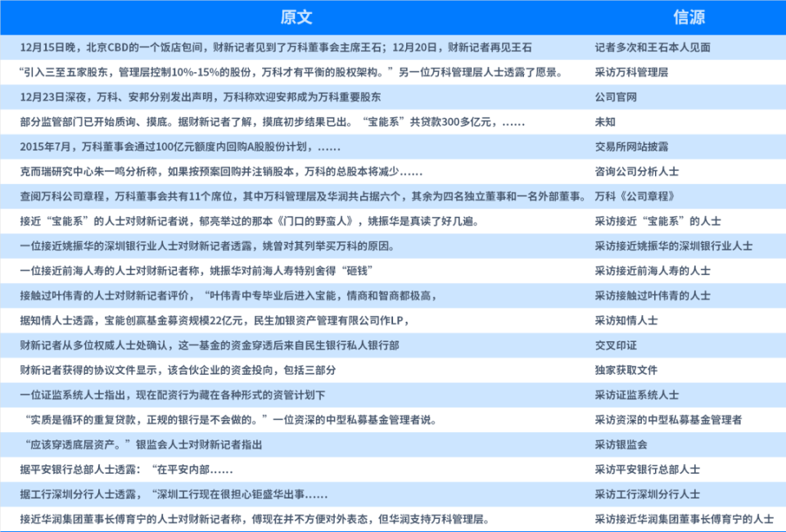Click the source cell 万科《公司章程》

tap(635, 196)
